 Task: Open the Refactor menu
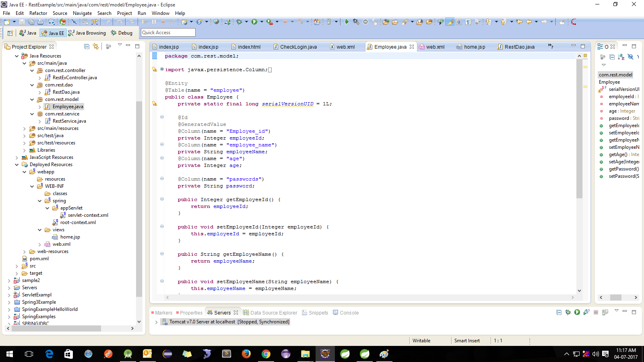(x=38, y=13)
